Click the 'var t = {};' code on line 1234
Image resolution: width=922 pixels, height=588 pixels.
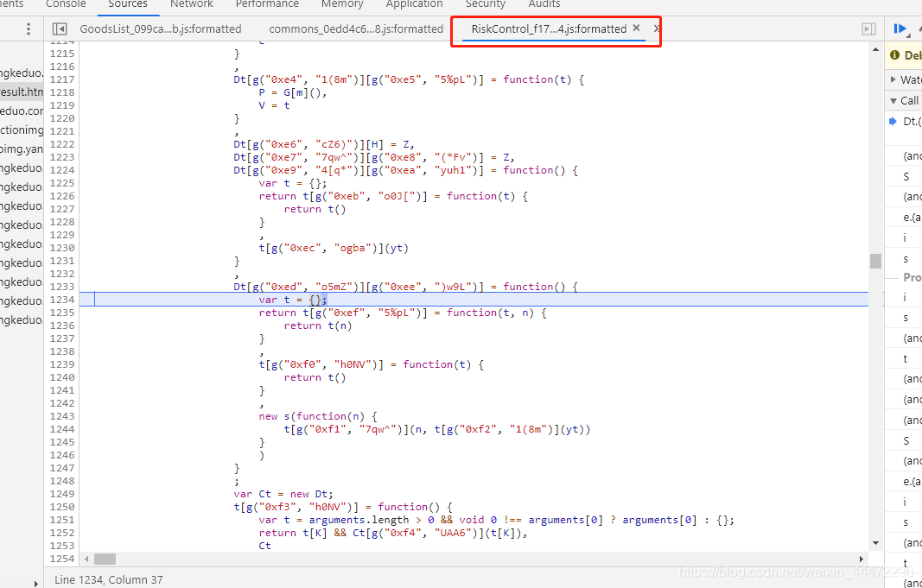(292, 300)
